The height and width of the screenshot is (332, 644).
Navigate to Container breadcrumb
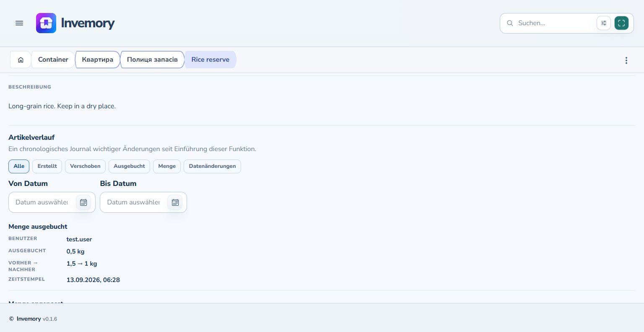coord(53,60)
